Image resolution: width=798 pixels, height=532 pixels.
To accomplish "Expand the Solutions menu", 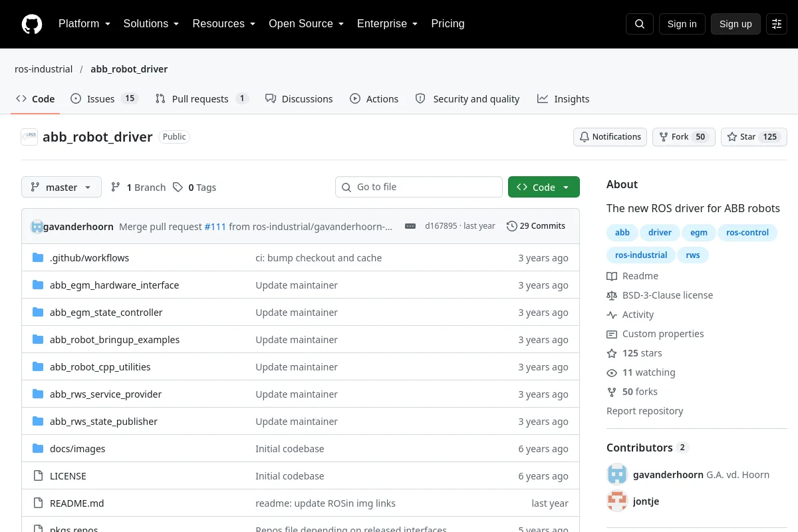I will click(x=151, y=24).
